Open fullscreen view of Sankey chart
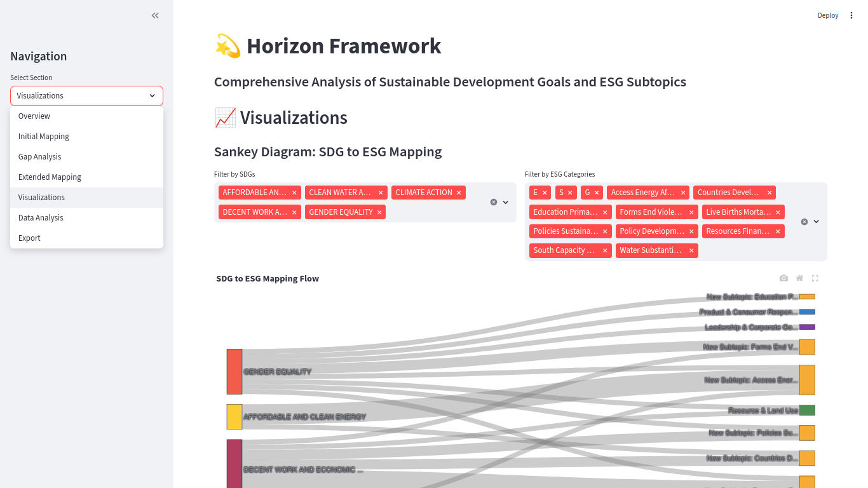 click(x=815, y=278)
